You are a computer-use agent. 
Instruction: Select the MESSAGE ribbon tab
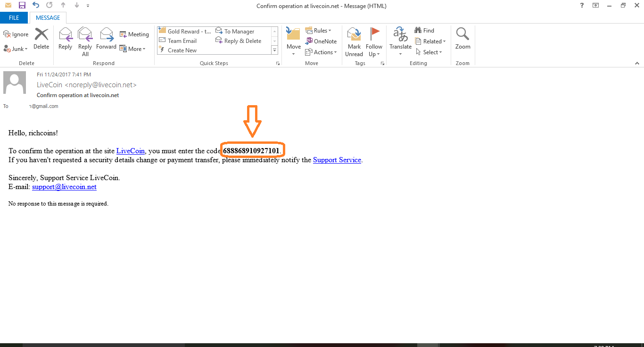[x=48, y=18]
